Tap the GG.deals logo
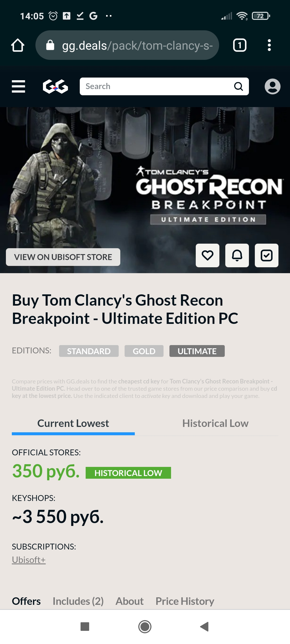 [x=55, y=86]
